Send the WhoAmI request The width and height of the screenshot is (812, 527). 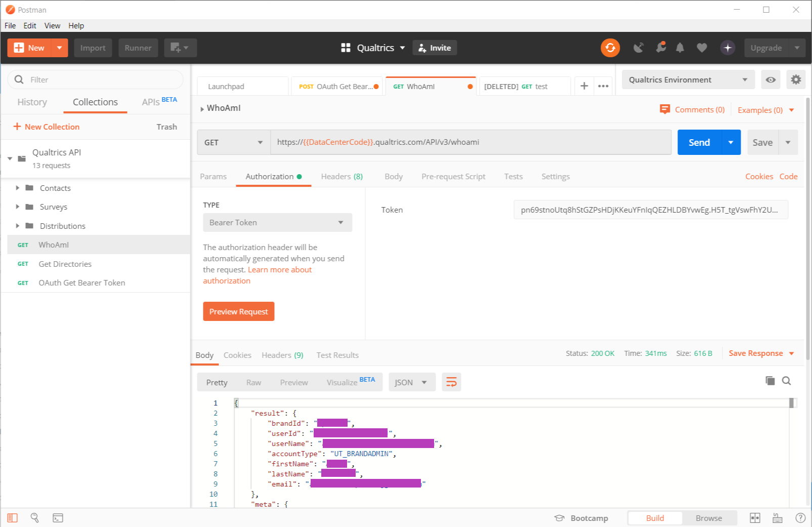pos(699,142)
